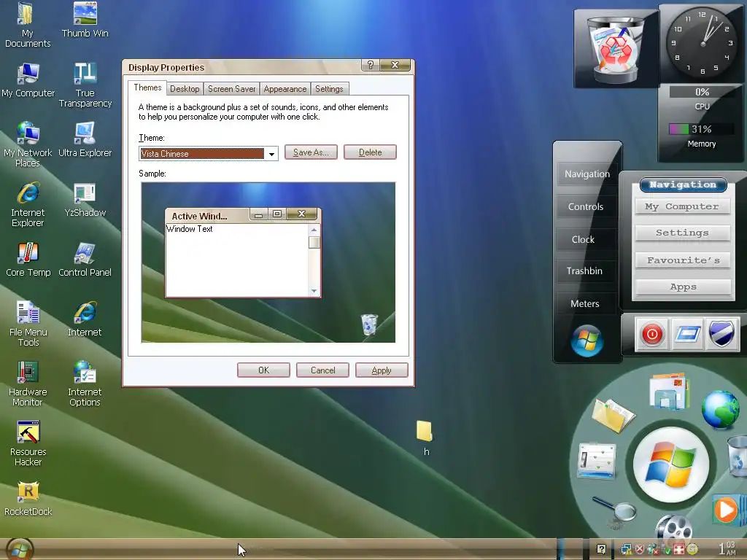The image size is (747, 560).
Task: Select Controls in the sidebar menu
Action: coord(586,206)
